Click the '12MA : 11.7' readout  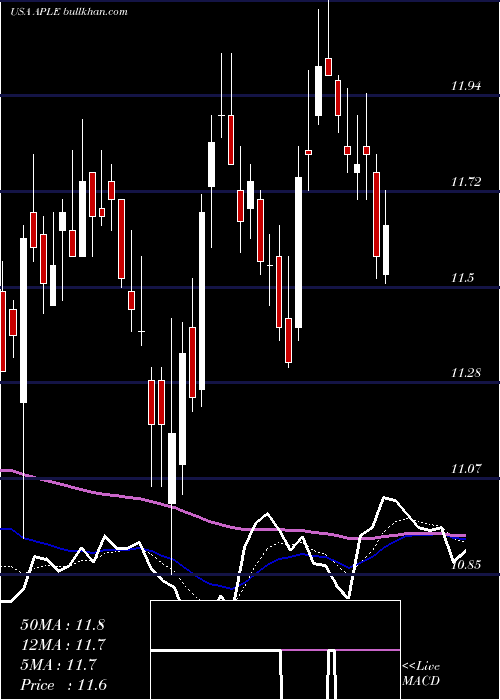click(62, 645)
